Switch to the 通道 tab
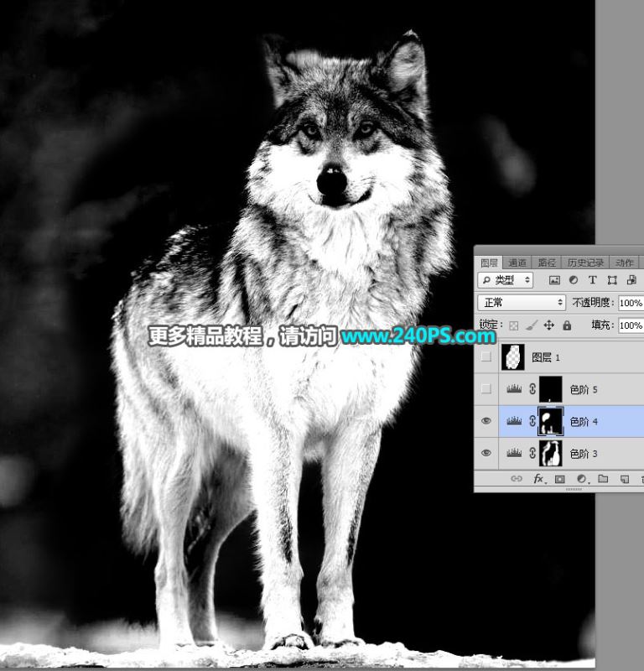 tap(518, 263)
